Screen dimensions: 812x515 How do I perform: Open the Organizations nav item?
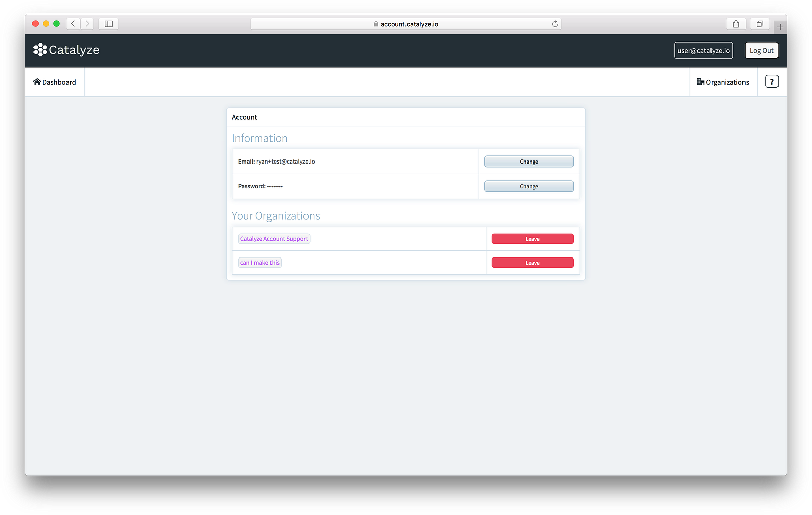[723, 82]
